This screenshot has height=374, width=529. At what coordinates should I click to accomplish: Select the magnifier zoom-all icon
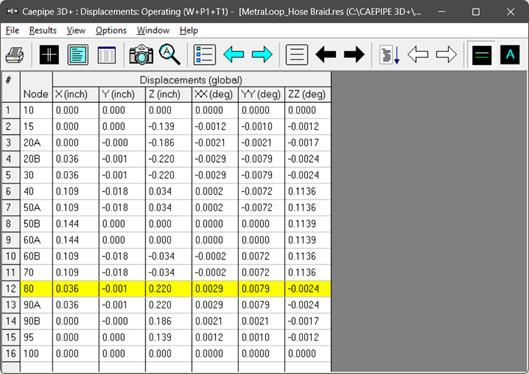point(169,54)
